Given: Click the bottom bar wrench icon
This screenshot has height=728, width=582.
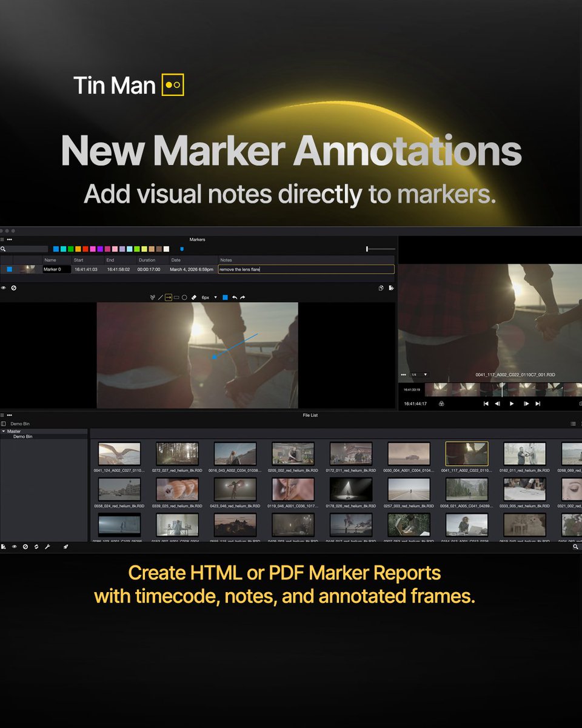Looking at the screenshot, I should (47, 547).
